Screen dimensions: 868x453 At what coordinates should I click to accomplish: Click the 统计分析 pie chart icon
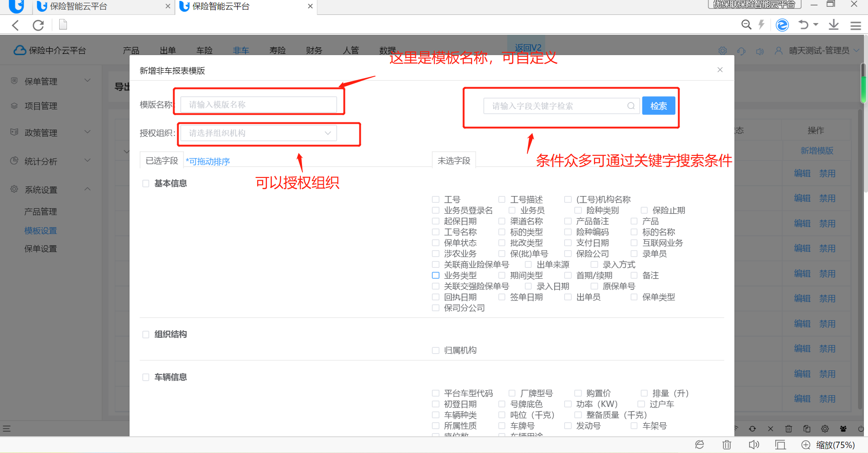pyautogui.click(x=14, y=161)
